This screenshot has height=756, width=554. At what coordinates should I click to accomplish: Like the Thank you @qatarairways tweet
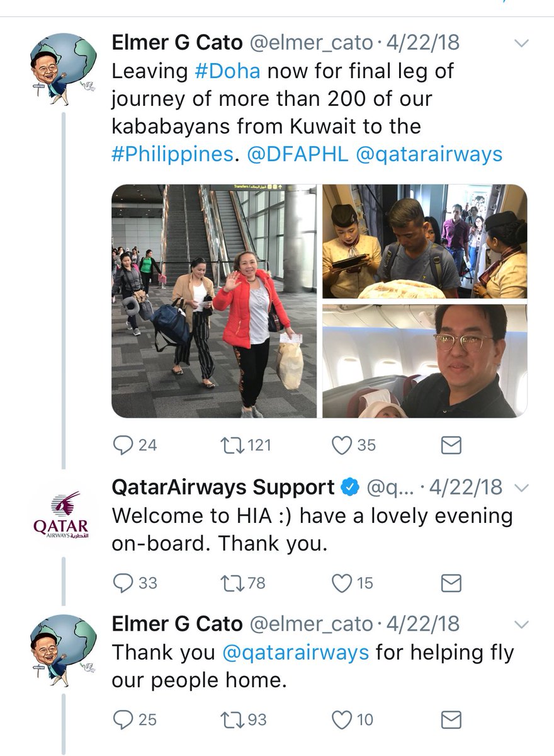pyautogui.click(x=341, y=719)
